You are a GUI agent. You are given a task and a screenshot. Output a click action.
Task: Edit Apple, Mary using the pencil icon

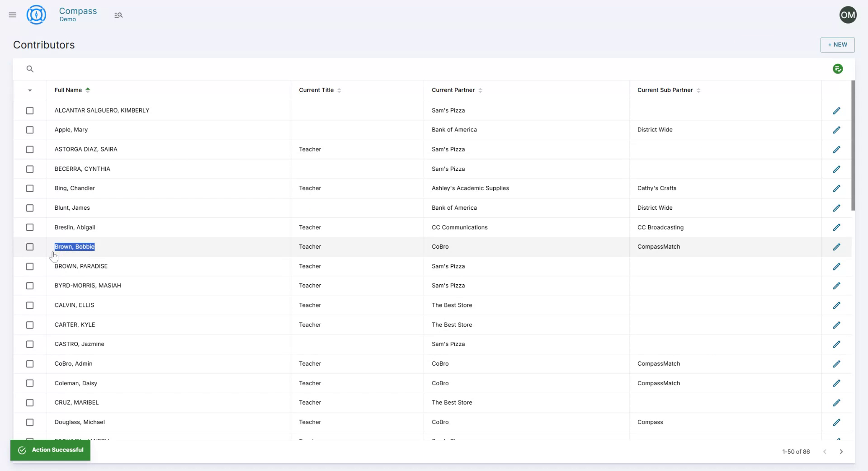click(x=836, y=130)
